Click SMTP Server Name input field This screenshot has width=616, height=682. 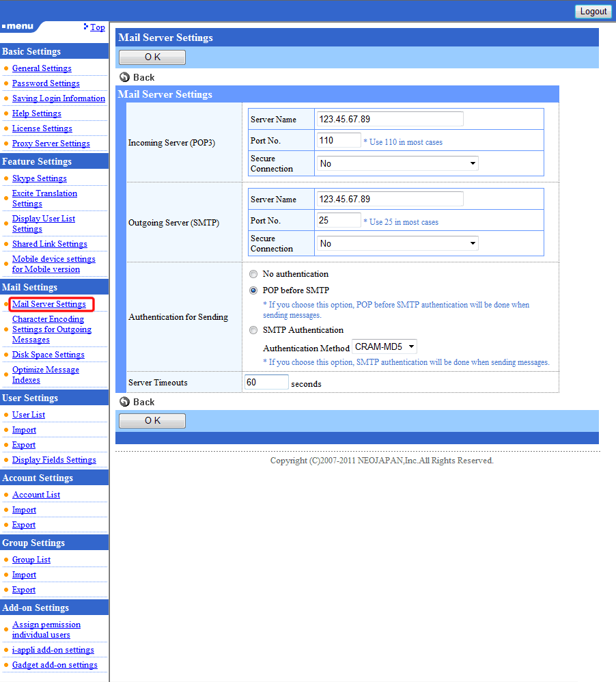click(x=390, y=200)
